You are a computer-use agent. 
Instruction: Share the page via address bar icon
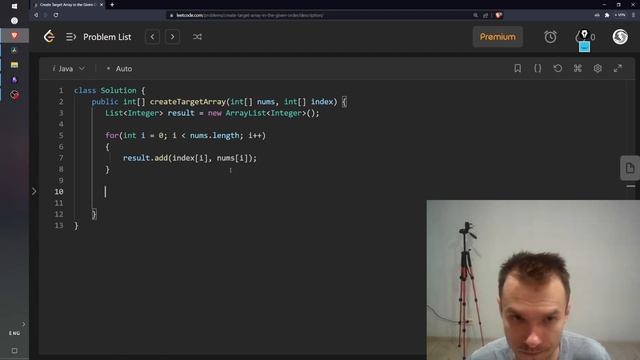tap(485, 15)
